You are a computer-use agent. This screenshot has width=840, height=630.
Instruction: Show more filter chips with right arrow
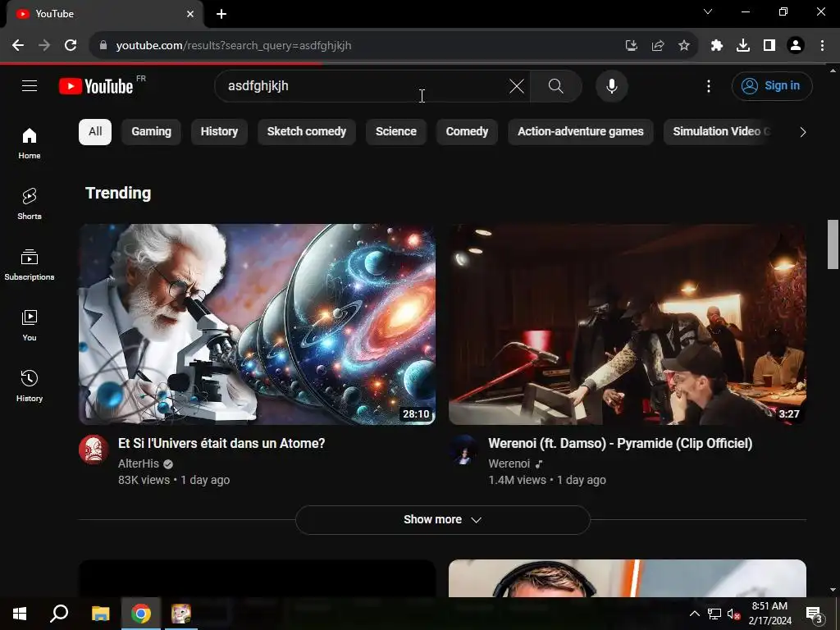802,132
